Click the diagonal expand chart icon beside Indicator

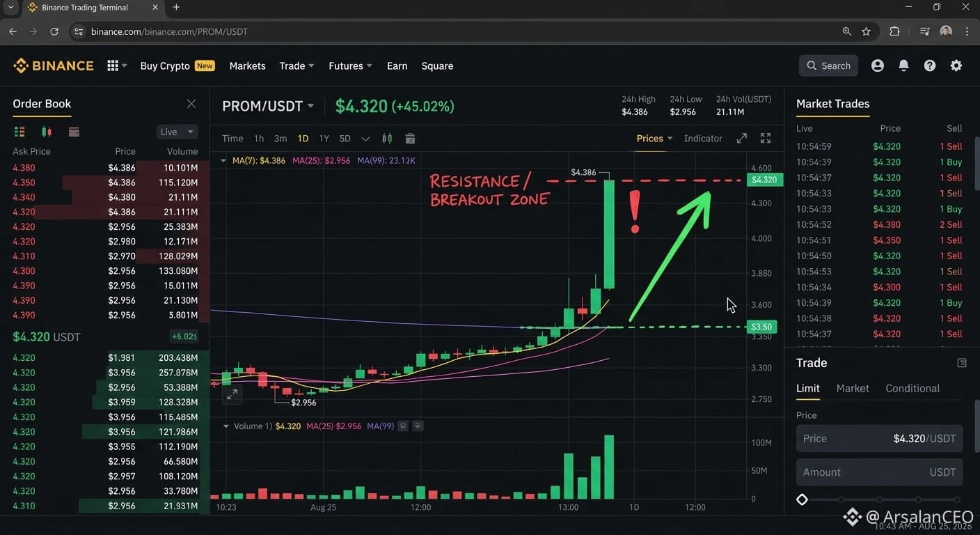[742, 138]
